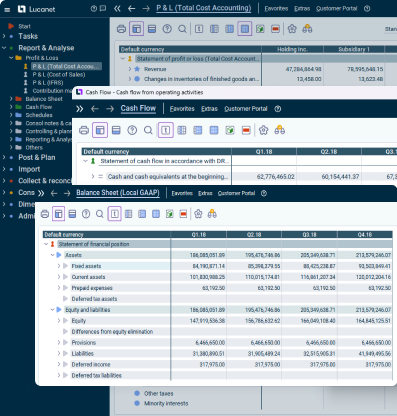
Task: Toggle the layout icon in the P&L toolbar
Action: point(136,29)
